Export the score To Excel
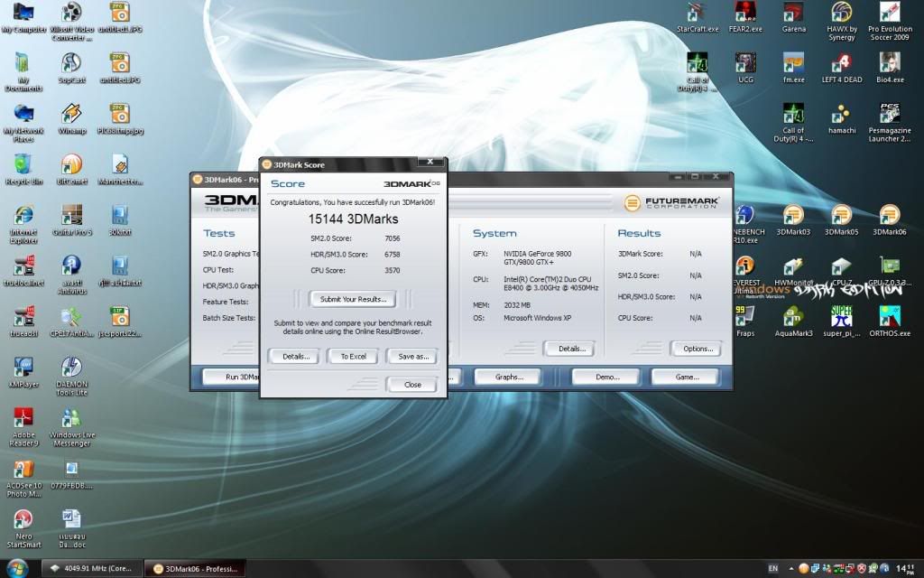 pyautogui.click(x=352, y=356)
